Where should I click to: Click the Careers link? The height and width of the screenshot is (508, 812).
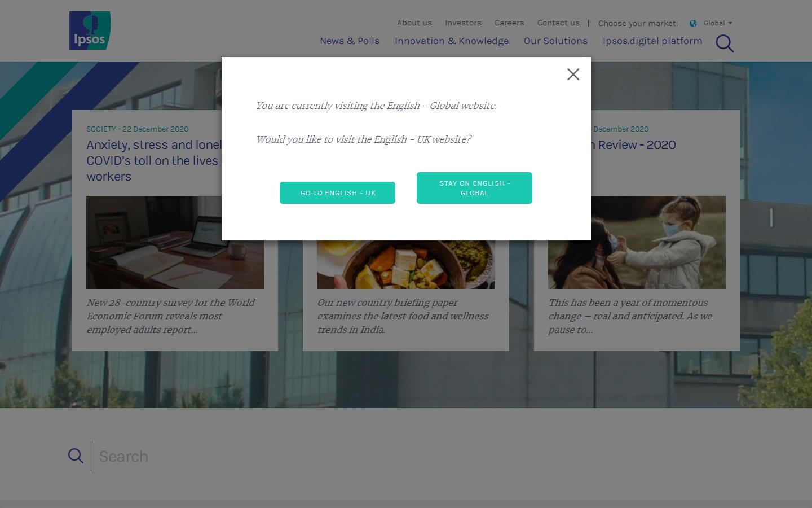coord(509,23)
